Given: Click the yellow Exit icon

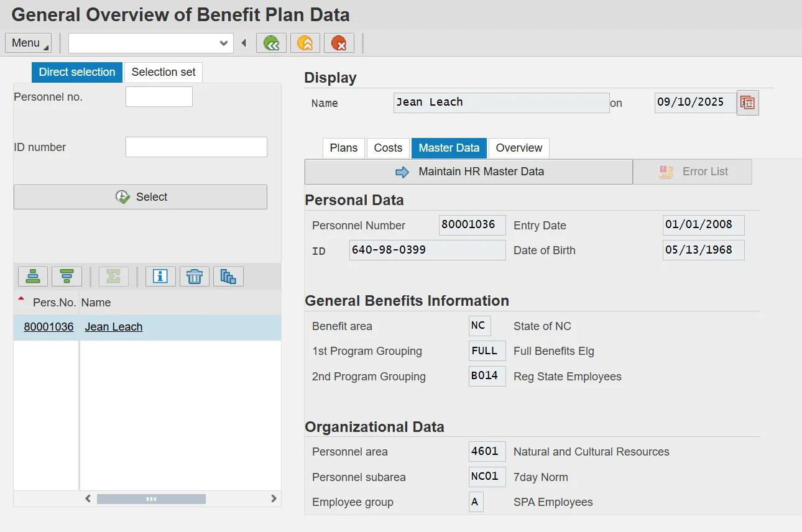Looking at the screenshot, I should click(x=305, y=43).
